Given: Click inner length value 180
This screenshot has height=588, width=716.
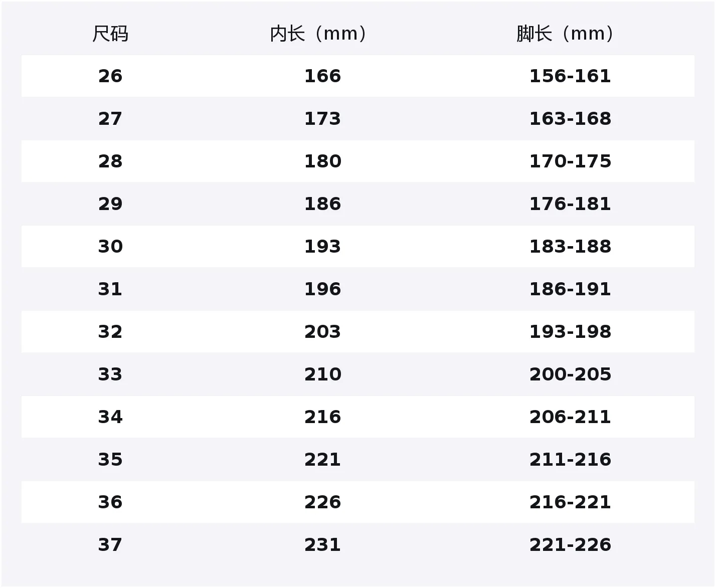Looking at the screenshot, I should coord(322,161).
